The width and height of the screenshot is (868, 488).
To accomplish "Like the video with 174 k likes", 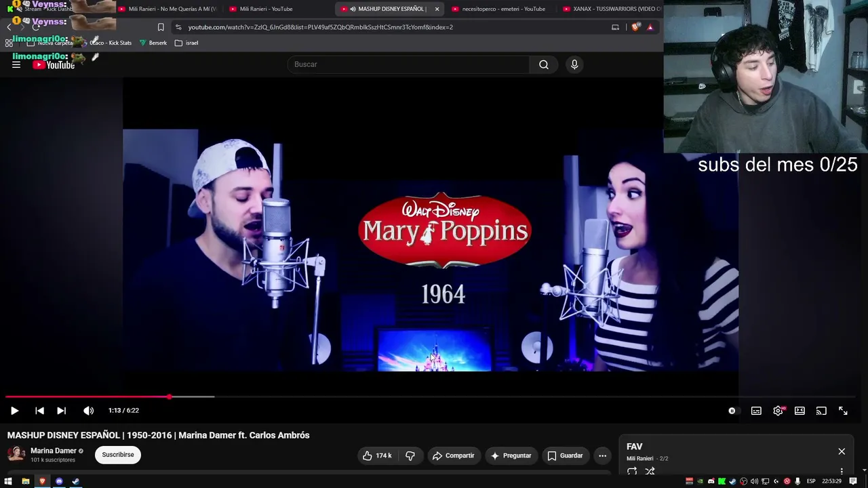I will [377, 455].
